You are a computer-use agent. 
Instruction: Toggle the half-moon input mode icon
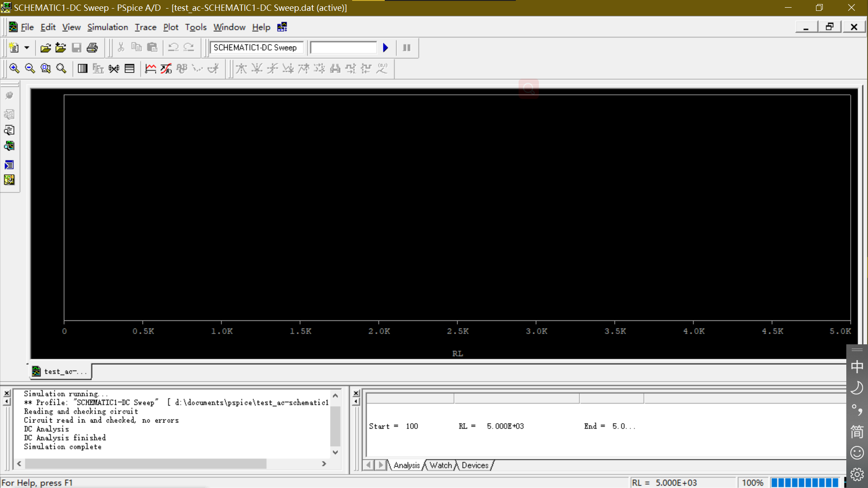(857, 388)
